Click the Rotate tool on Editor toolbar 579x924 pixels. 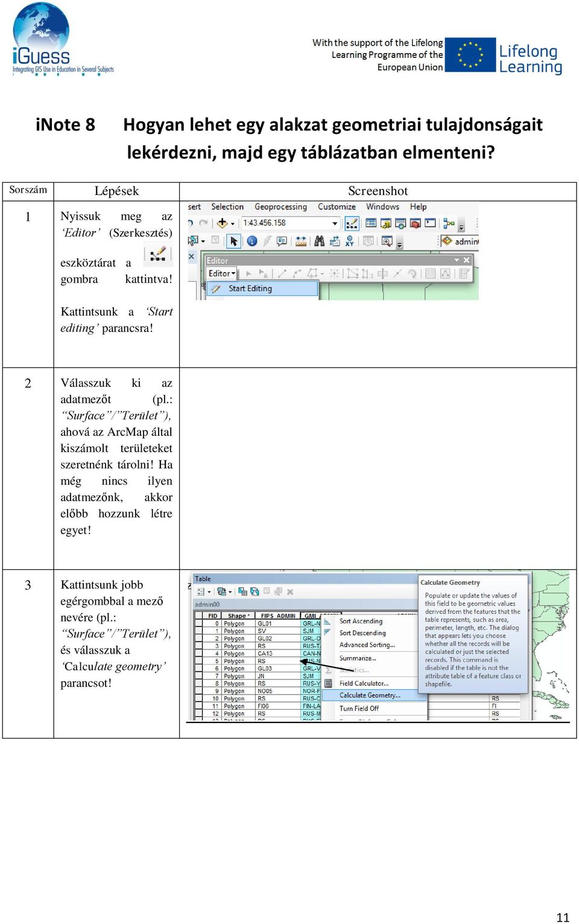point(412,273)
